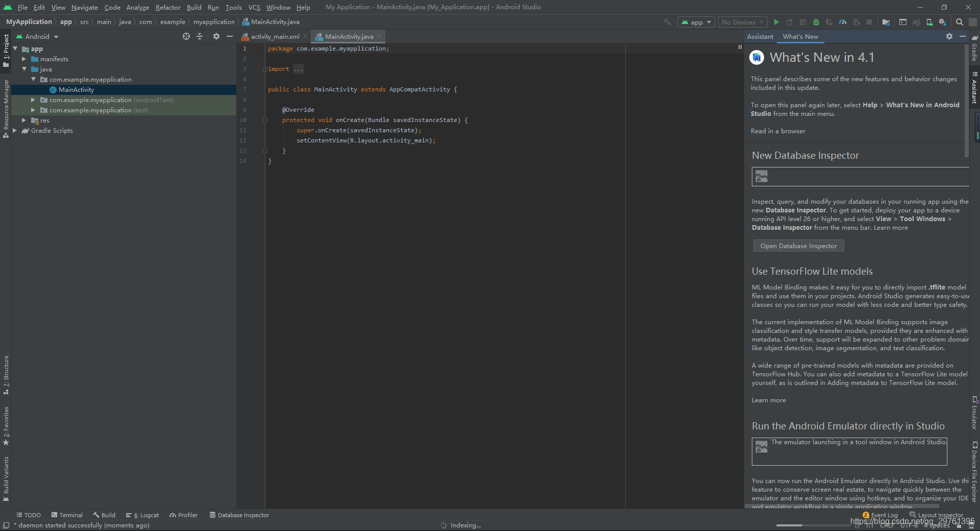
Task: Click the Open Database Inspector button
Action: [799, 246]
